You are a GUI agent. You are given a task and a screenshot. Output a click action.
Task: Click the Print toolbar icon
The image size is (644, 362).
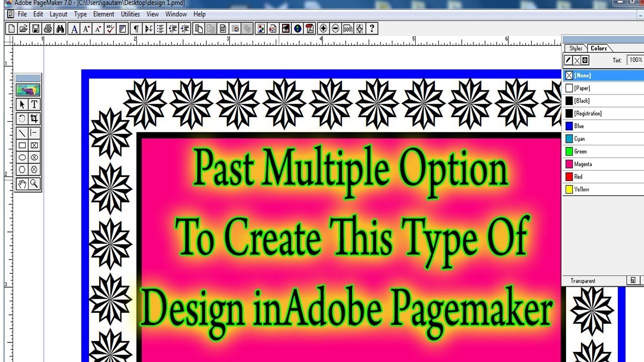click(48, 29)
